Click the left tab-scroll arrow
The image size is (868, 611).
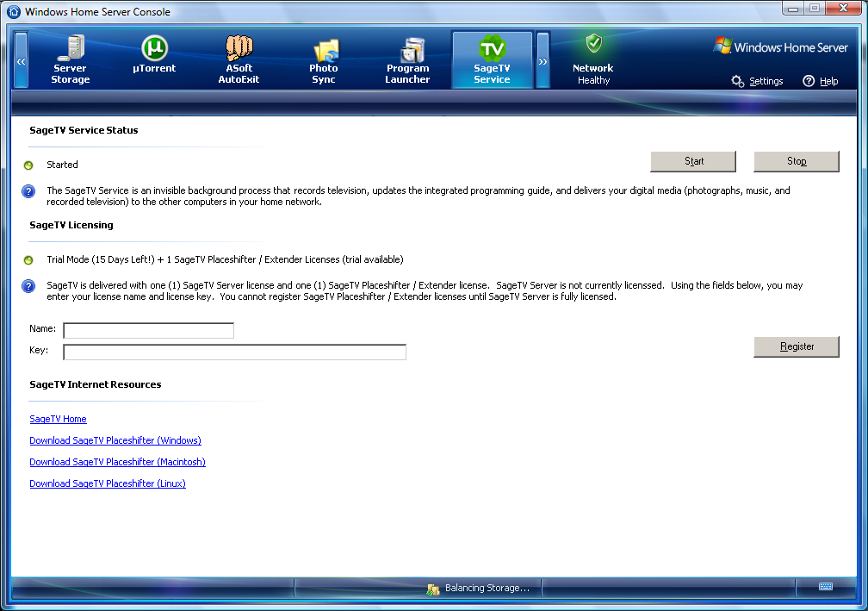(x=21, y=59)
